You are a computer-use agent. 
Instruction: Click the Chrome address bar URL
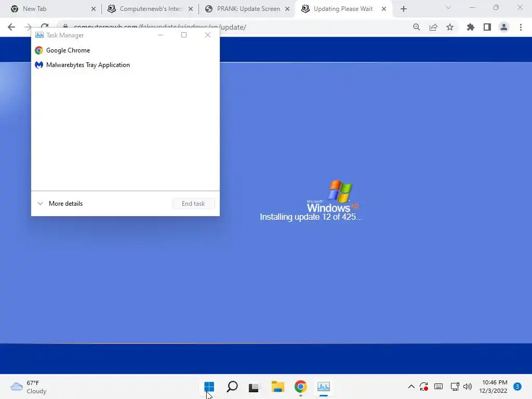click(x=233, y=27)
